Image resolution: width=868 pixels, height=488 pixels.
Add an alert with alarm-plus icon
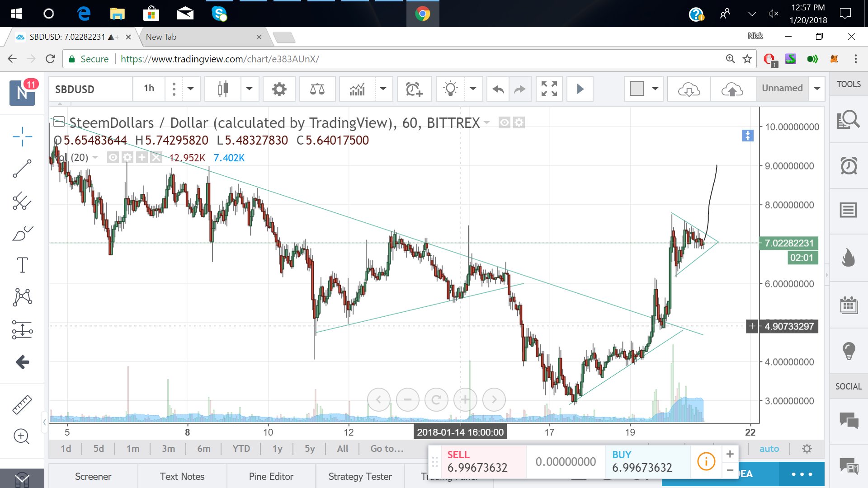click(414, 89)
